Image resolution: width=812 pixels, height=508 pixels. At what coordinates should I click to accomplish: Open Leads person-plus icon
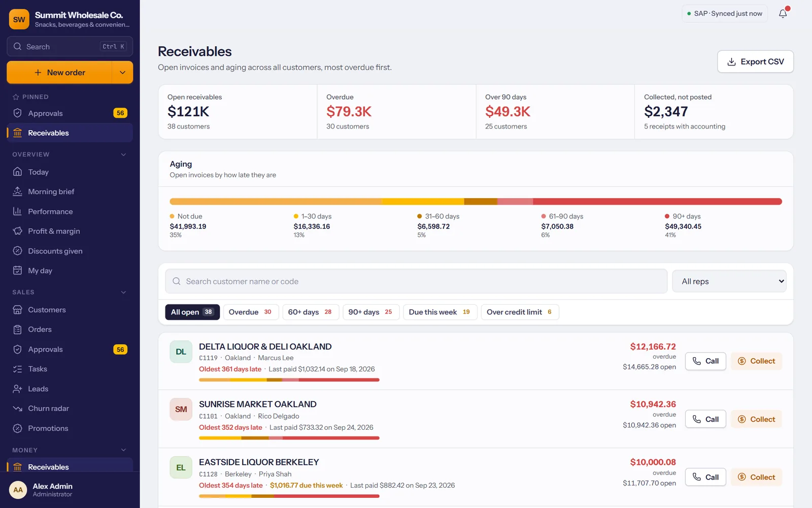[18, 389]
